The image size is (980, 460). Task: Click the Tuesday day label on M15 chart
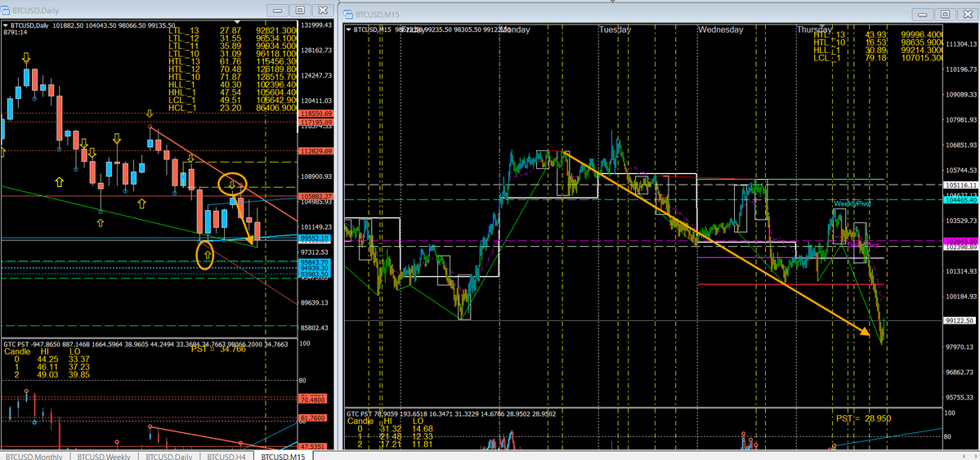(x=615, y=29)
